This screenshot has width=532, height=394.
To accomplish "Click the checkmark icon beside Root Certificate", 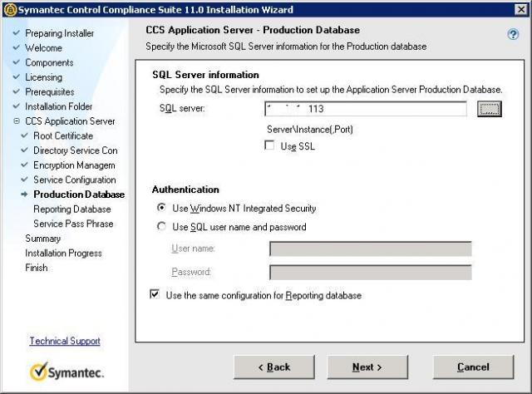I will pos(24,135).
